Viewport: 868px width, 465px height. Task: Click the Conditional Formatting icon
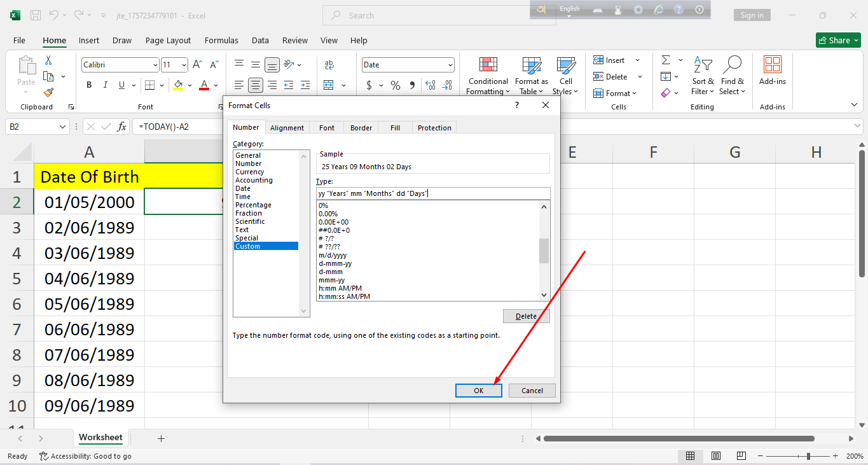(488, 66)
